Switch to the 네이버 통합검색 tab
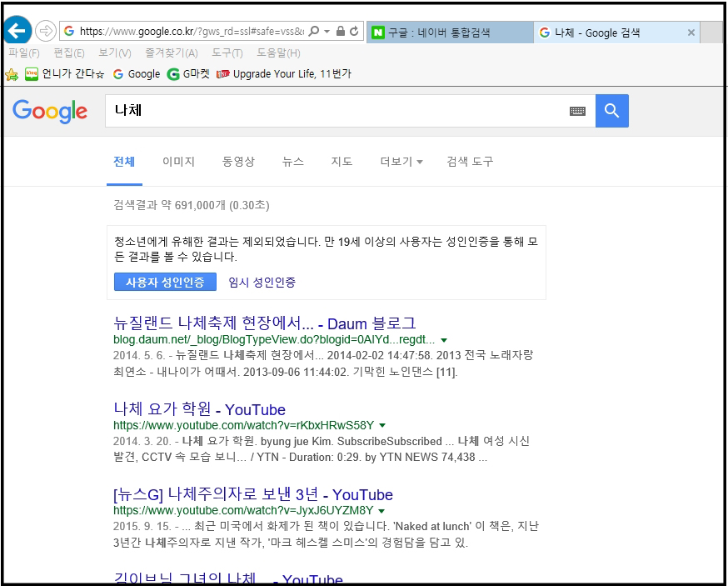Screen dimensions: 728x586 [x=450, y=33]
